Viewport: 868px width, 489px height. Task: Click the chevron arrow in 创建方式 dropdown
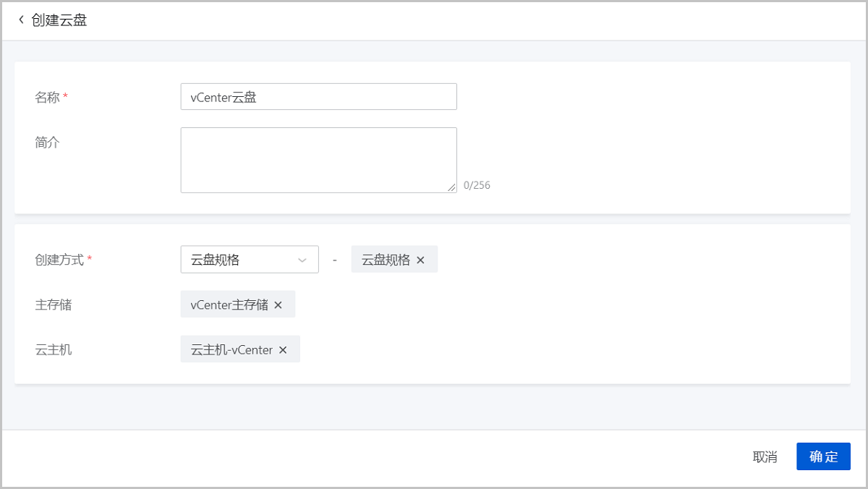pyautogui.click(x=302, y=260)
